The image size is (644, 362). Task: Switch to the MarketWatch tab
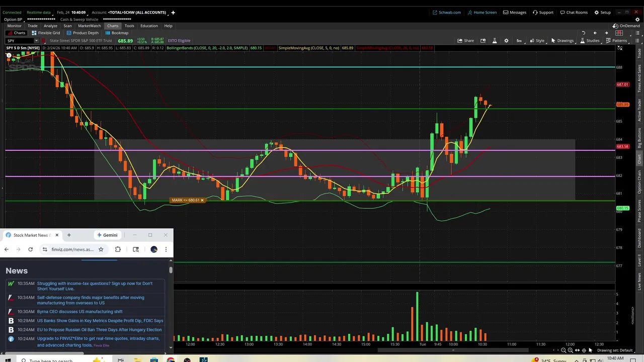(90, 26)
